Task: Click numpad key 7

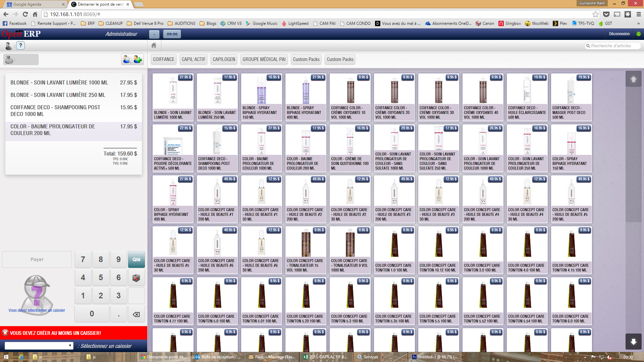Action: click(83, 259)
